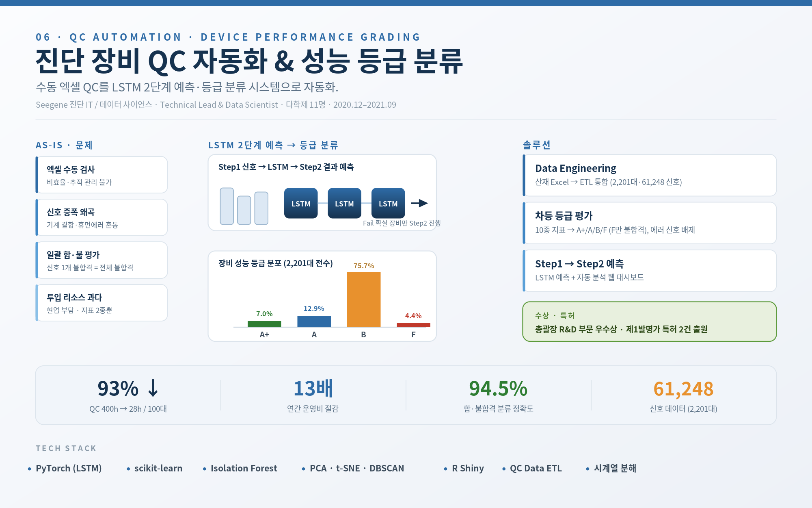Click the TECH STACK heading
The height and width of the screenshot is (508, 812).
[66, 448]
